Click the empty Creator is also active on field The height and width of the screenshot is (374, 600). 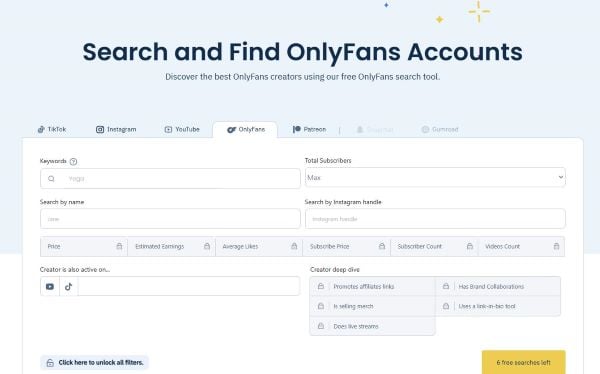189,286
